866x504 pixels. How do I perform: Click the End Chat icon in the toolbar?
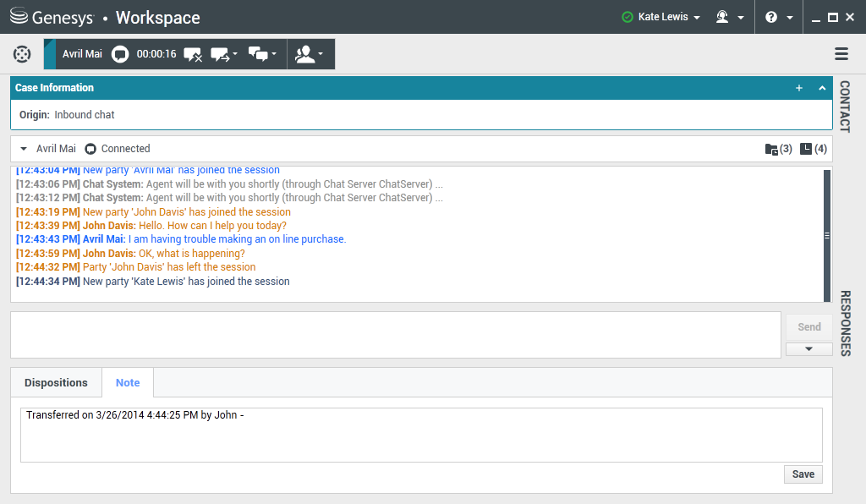(193, 54)
